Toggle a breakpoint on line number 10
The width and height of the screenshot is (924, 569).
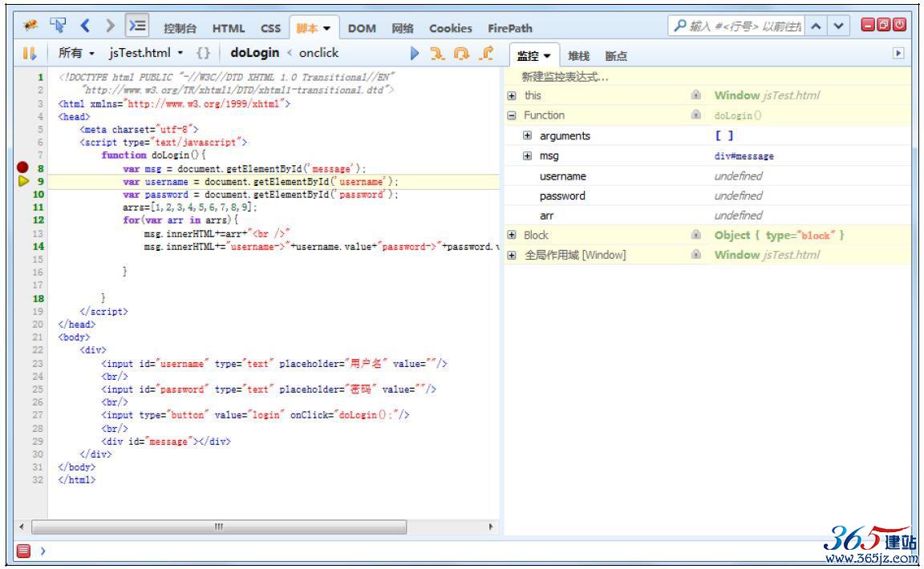(38, 195)
